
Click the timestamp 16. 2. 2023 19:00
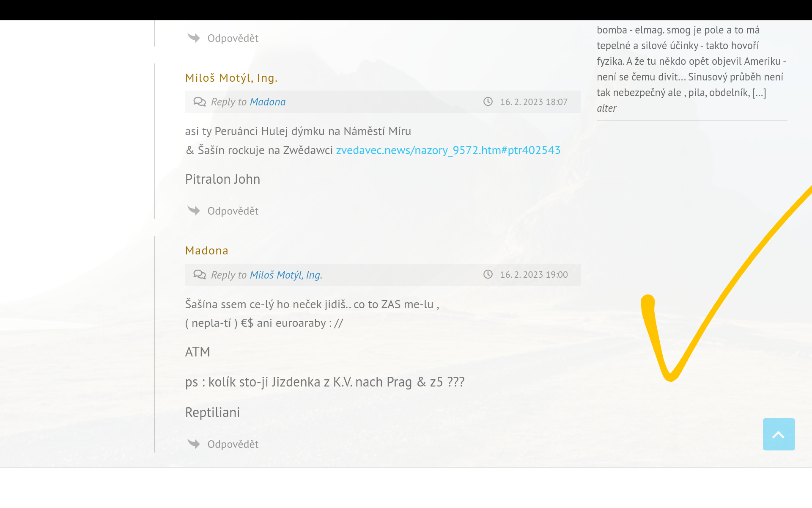click(534, 275)
